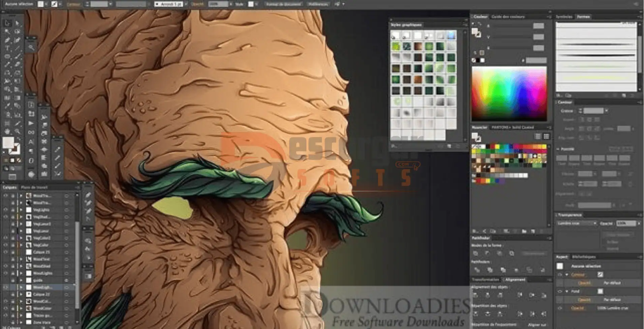Viewport: 644px width, 329px height.
Task: Choose the Pen tool
Action: point(7,40)
